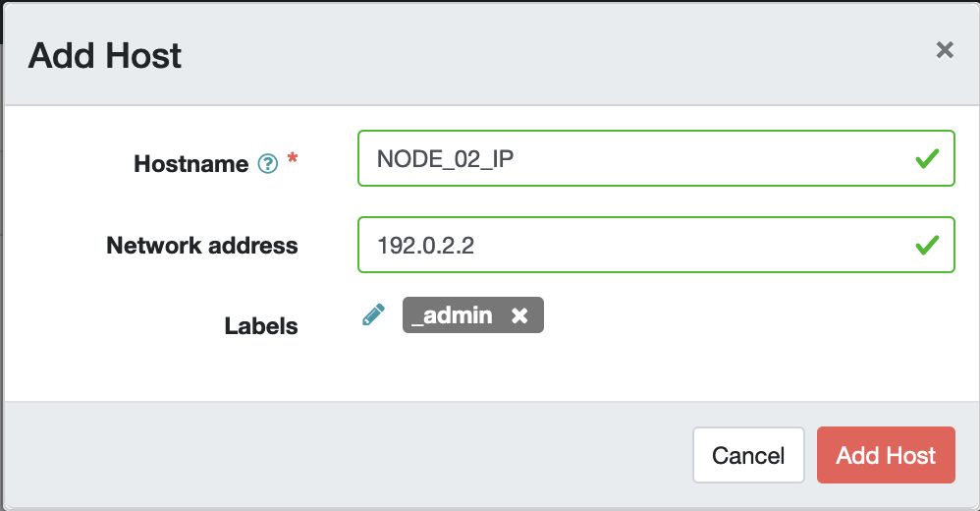The width and height of the screenshot is (980, 511).
Task: Click the Network address field label
Action: tap(201, 246)
